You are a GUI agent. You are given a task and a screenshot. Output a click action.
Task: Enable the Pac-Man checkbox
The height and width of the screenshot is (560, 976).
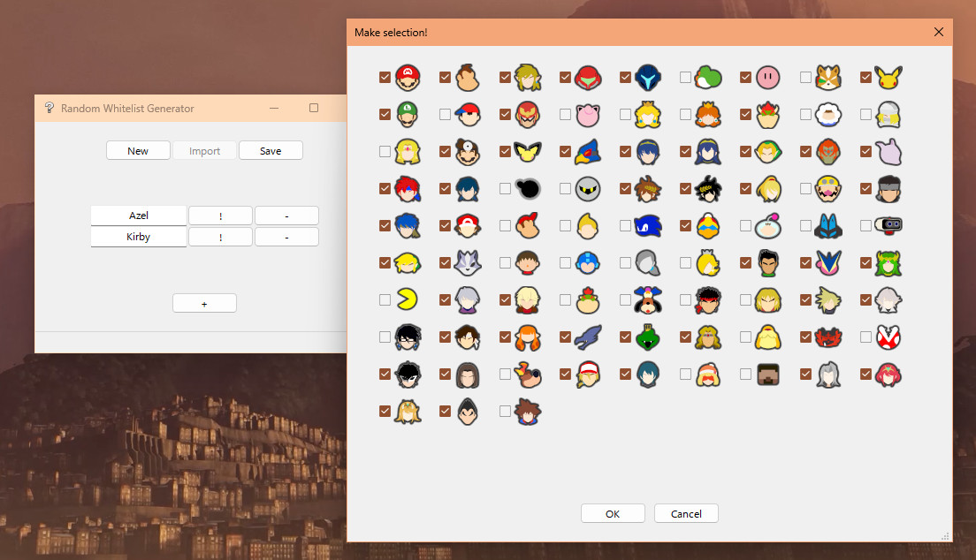[x=385, y=300]
